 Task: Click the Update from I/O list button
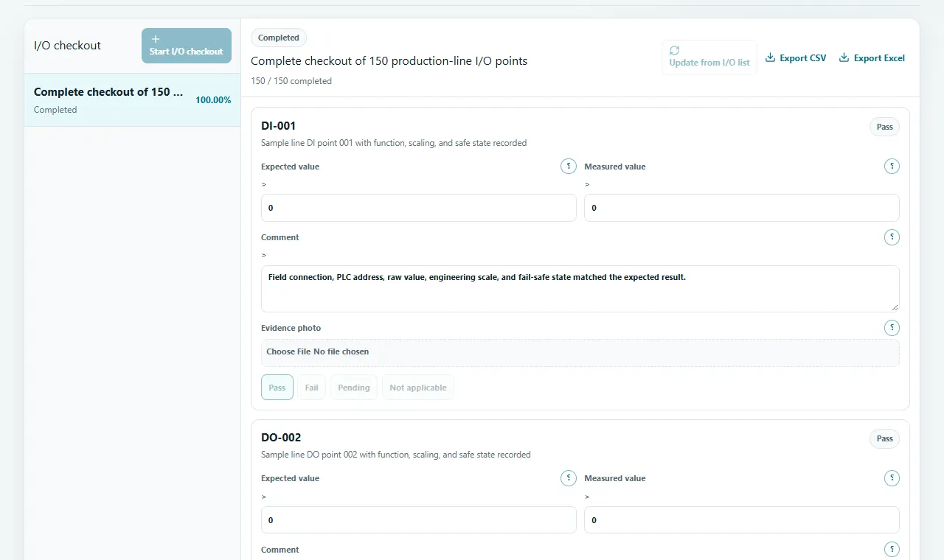pyautogui.click(x=709, y=57)
